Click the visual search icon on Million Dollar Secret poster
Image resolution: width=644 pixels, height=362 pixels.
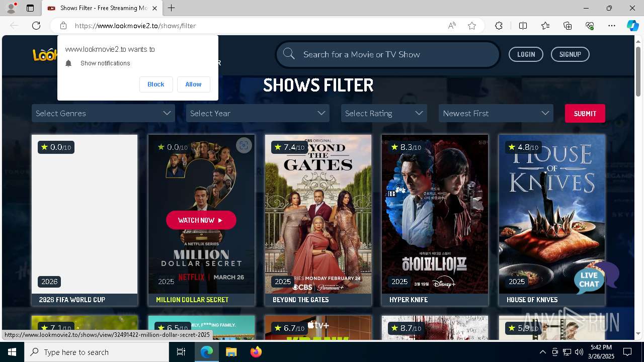tap(244, 145)
